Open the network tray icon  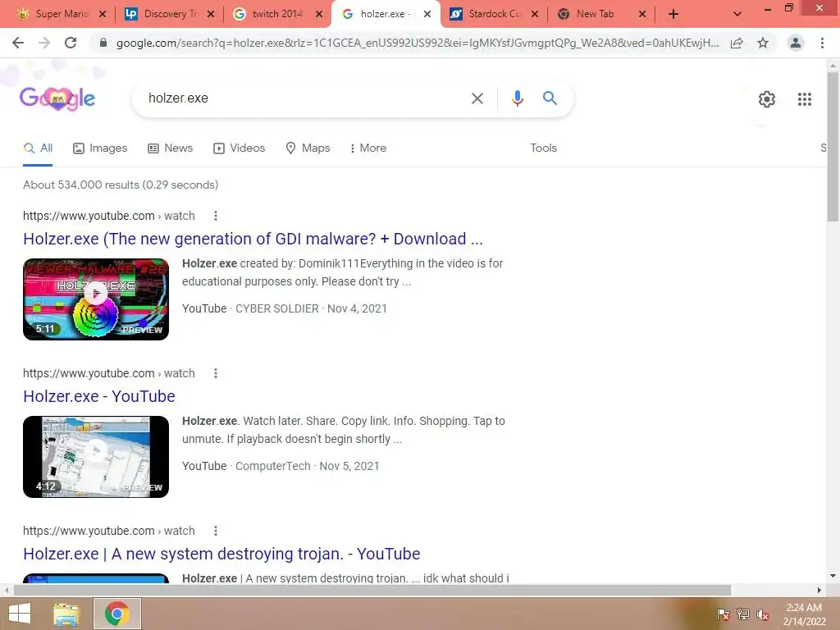click(x=743, y=614)
